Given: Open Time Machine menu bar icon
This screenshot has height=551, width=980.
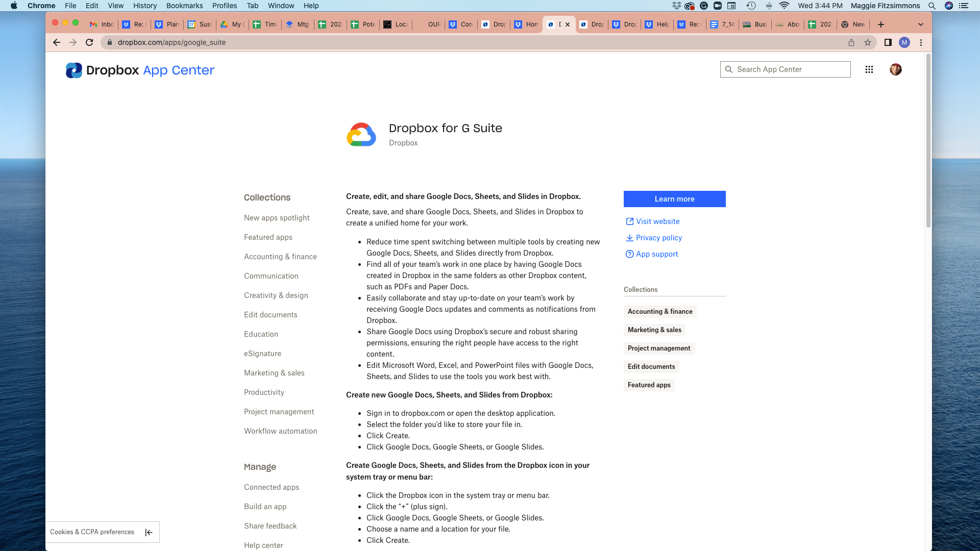Looking at the screenshot, I should [751, 6].
